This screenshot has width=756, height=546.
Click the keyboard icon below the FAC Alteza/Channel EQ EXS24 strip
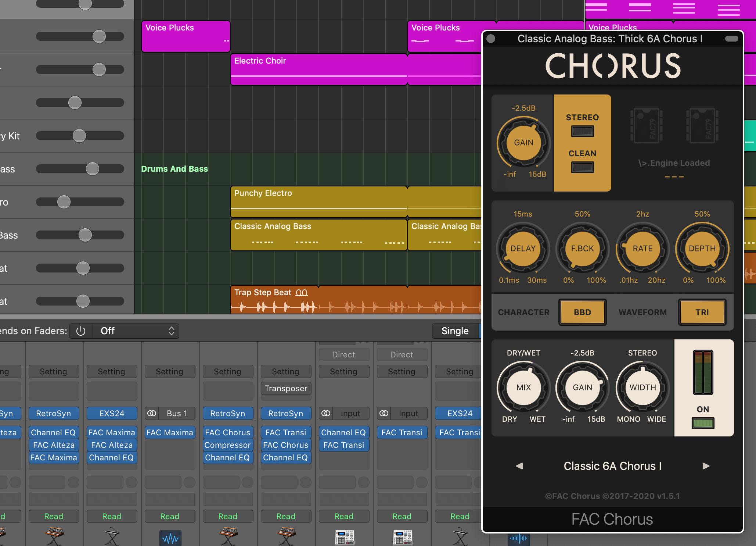click(x=112, y=537)
